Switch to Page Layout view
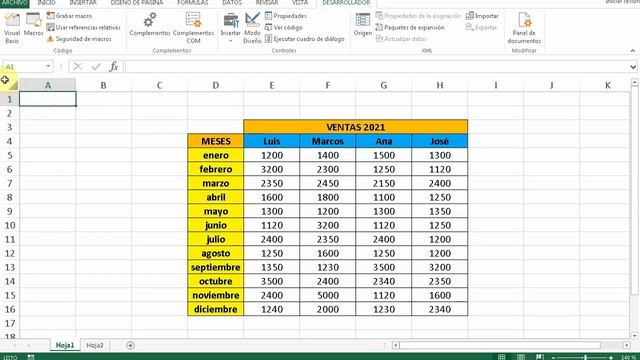Screen dimensions: 640x360 521,357
